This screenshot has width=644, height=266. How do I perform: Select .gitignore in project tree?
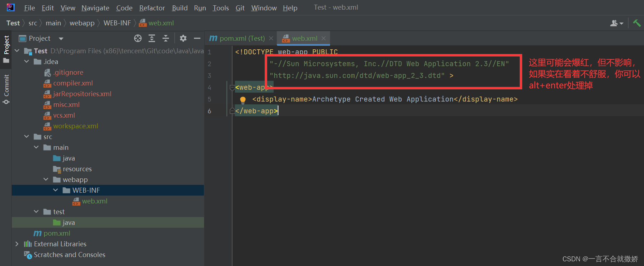(68, 72)
